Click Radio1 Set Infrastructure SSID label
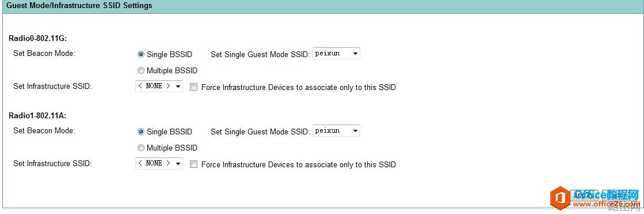 pos(52,163)
